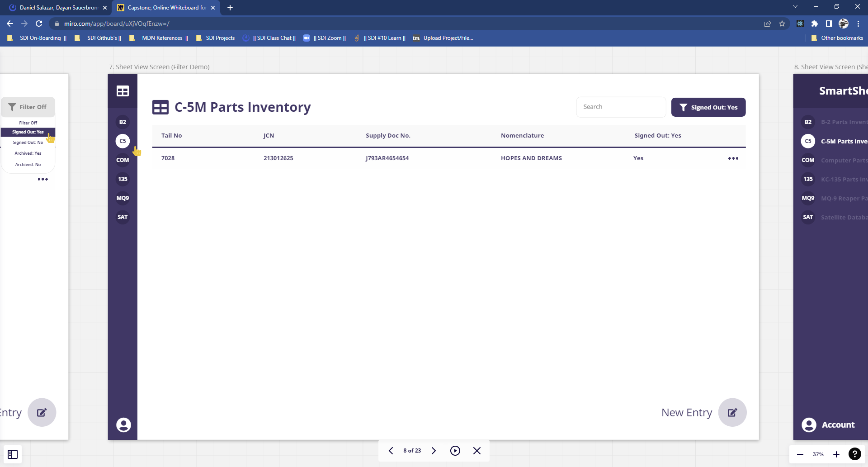Click the edit icon in the left partial frame

tap(42, 412)
